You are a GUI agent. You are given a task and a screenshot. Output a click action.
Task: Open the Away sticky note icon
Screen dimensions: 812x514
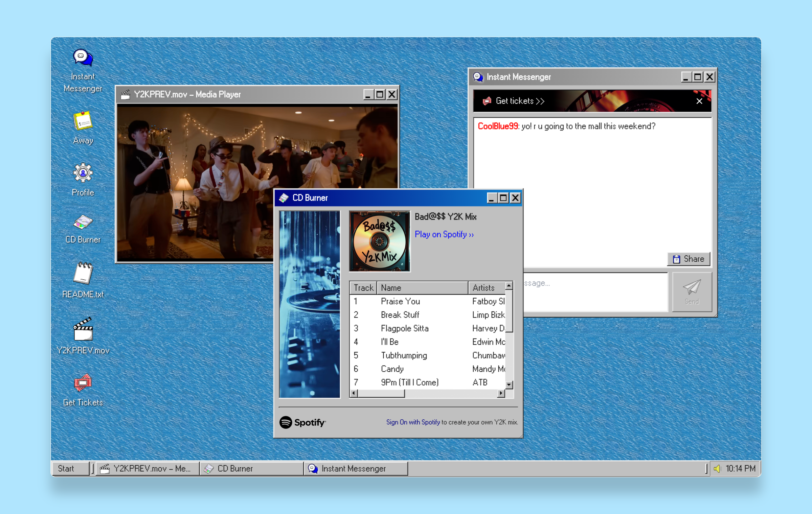tap(83, 127)
